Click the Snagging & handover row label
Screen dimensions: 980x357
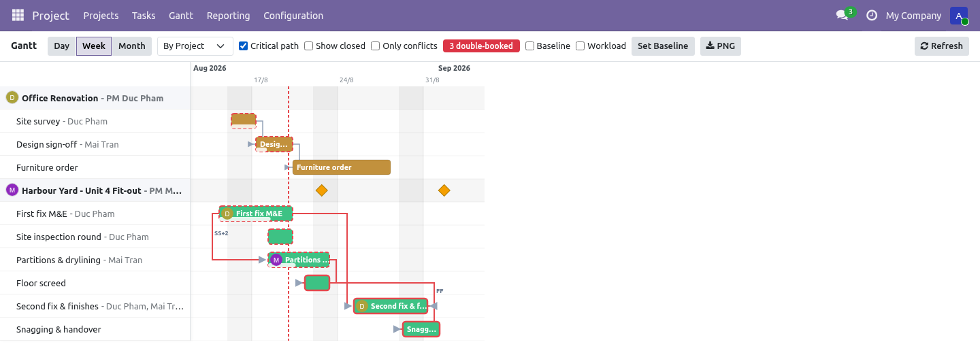(59, 329)
